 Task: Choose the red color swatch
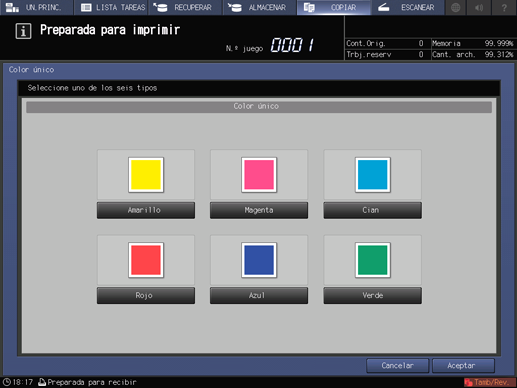(x=146, y=260)
